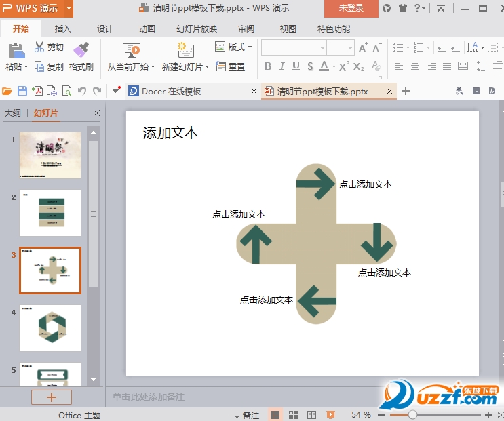This screenshot has width=504, height=421.
Task: Click the Not Logged In (未登录) button
Action: (351, 8)
